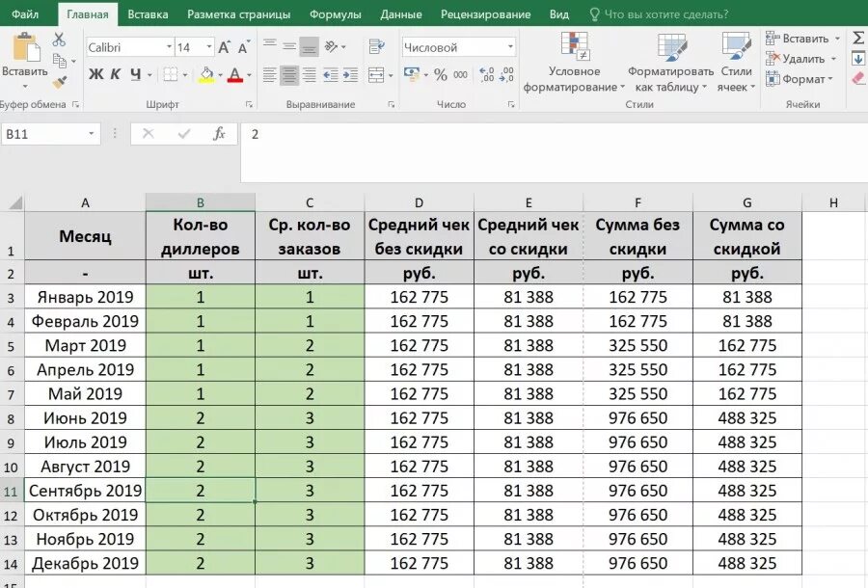The image size is (868, 588).
Task: Open font size 14 dropdown
Action: [209, 47]
